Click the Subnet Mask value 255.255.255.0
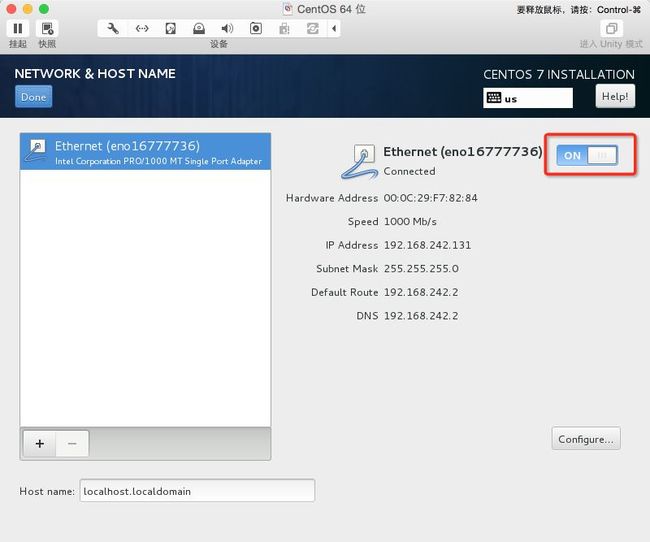 pos(421,269)
